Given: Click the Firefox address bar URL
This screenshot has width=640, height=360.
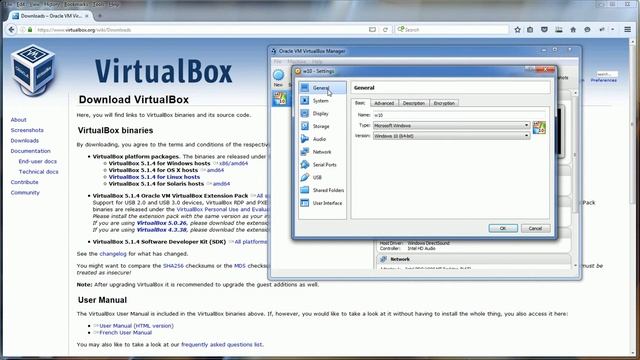Looking at the screenshot, I should point(84,30).
